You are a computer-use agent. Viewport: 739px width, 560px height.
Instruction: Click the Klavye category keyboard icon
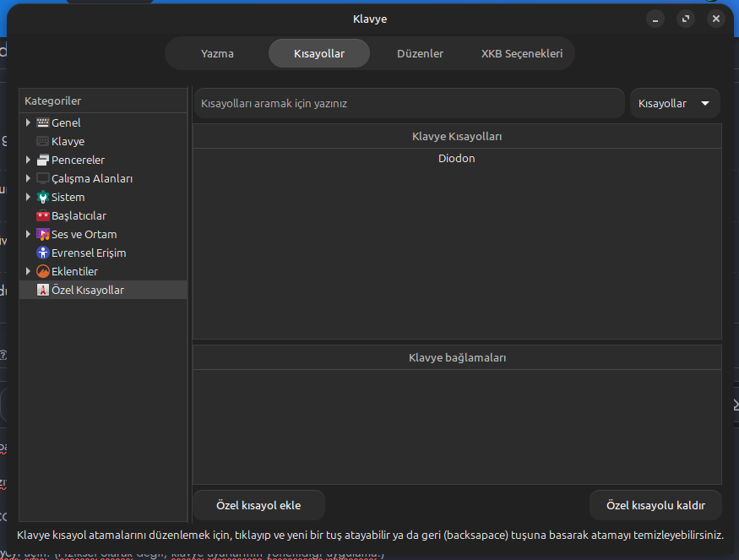click(x=43, y=141)
